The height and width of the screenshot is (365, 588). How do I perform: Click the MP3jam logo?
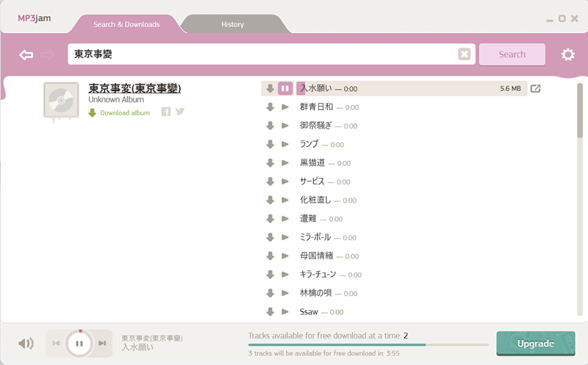click(x=34, y=18)
